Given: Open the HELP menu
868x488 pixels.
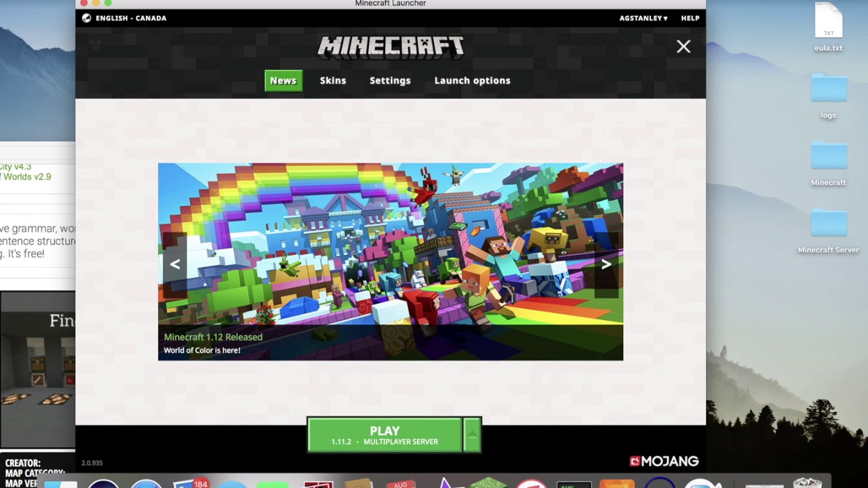Looking at the screenshot, I should [690, 18].
